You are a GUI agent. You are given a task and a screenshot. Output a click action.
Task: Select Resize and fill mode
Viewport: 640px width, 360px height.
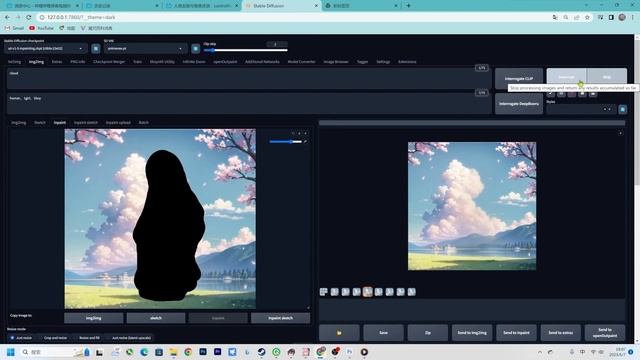tap(87, 338)
